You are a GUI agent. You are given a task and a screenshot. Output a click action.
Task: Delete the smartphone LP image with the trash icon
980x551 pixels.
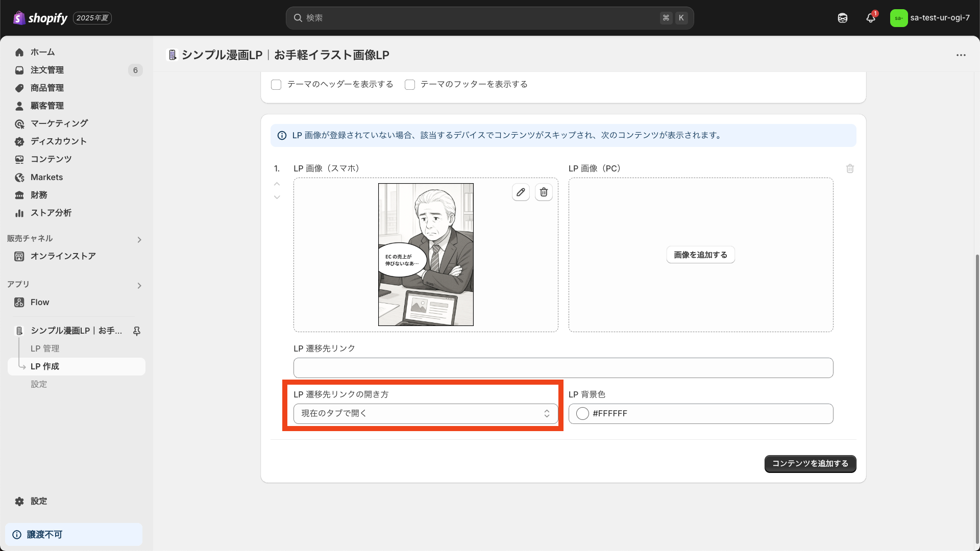coord(544,192)
